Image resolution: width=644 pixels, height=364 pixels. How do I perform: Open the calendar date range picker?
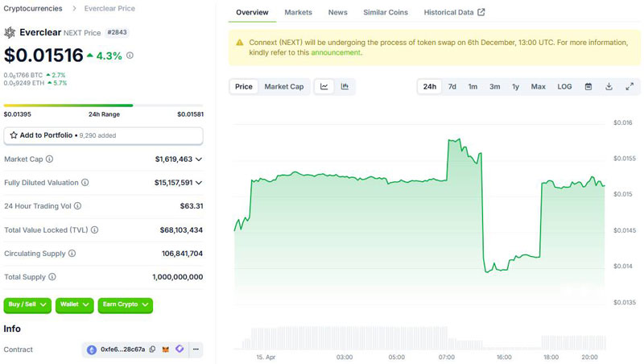588,87
